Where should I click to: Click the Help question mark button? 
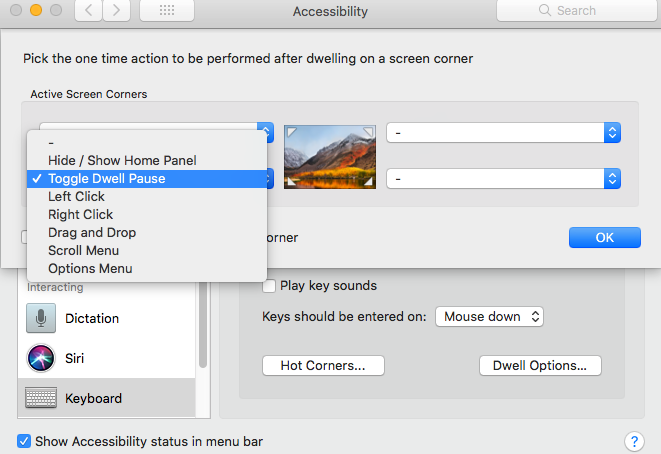[633, 441]
